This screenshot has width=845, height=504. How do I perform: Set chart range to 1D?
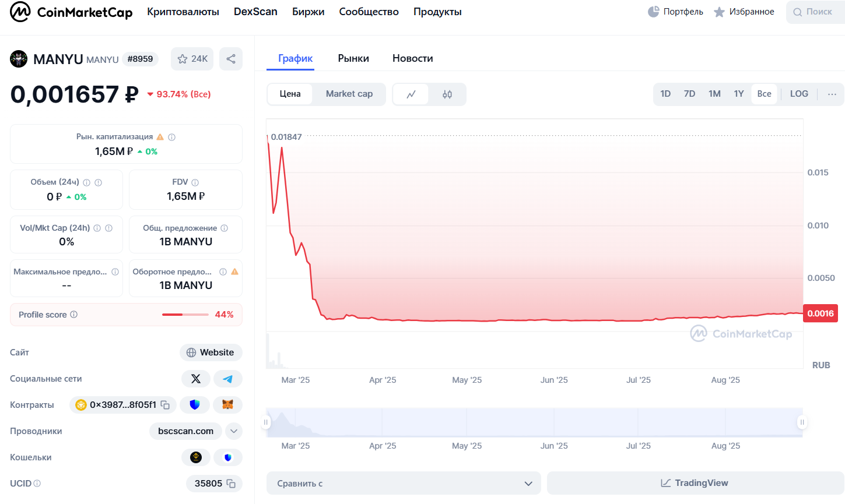665,94
